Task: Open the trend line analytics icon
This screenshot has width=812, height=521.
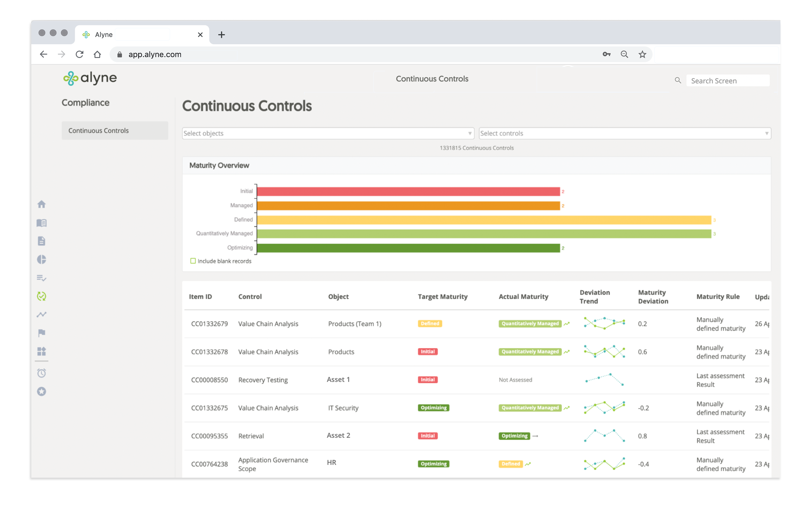Action: [x=42, y=315]
